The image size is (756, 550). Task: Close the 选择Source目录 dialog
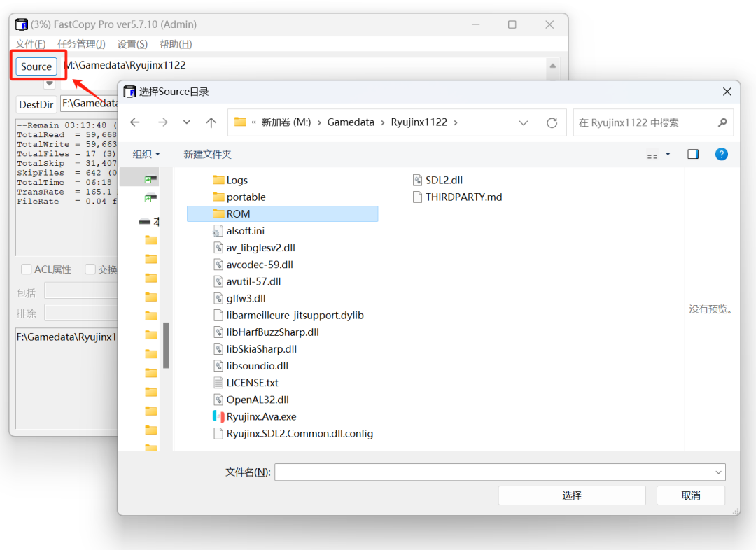point(727,92)
